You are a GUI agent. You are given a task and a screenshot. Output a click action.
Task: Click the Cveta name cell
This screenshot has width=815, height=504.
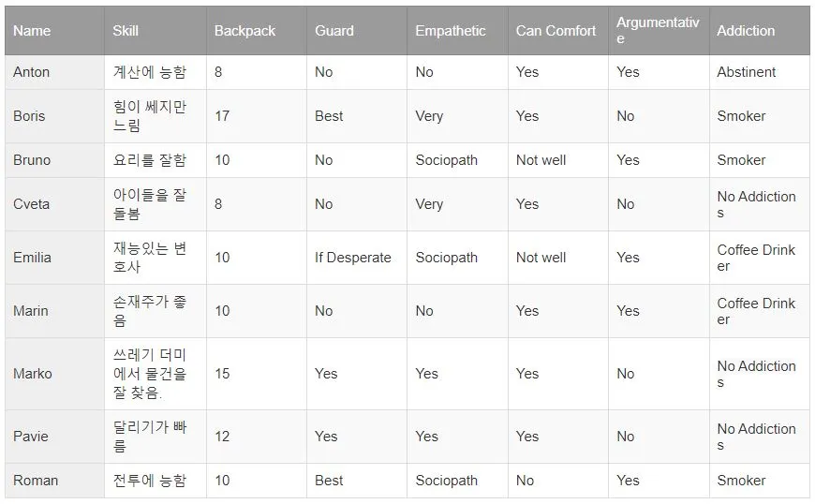click(x=32, y=204)
